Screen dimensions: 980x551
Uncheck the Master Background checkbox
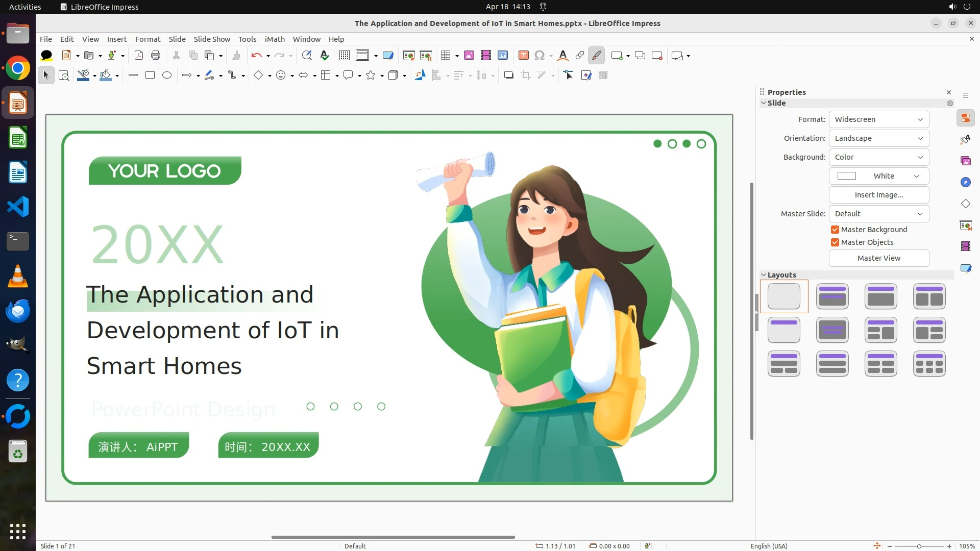(835, 230)
